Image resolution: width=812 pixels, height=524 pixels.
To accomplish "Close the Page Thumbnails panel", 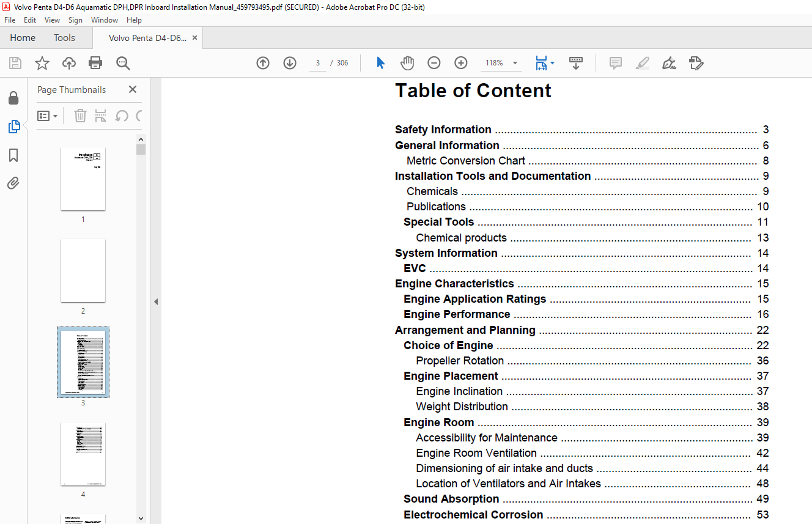I will tap(133, 89).
